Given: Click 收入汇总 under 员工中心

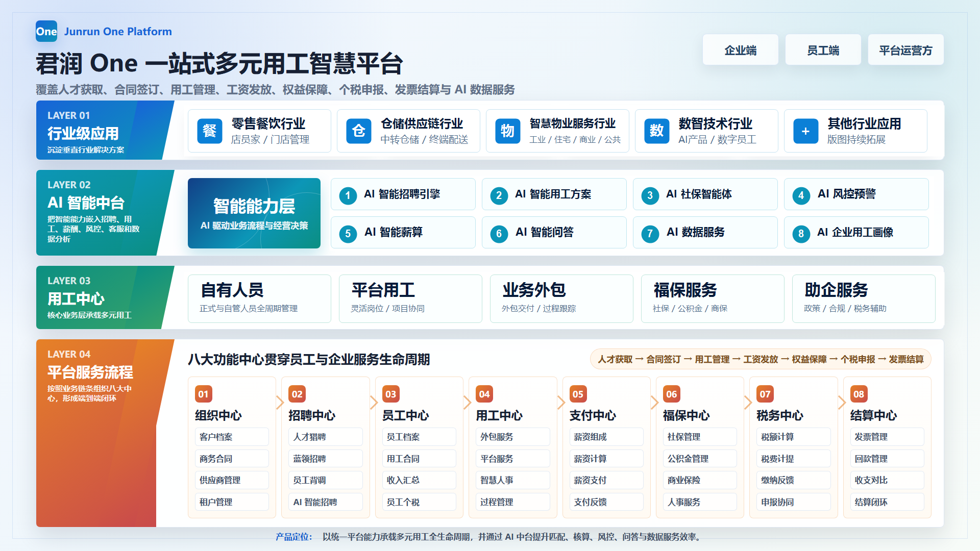Looking at the screenshot, I should pyautogui.click(x=419, y=480).
